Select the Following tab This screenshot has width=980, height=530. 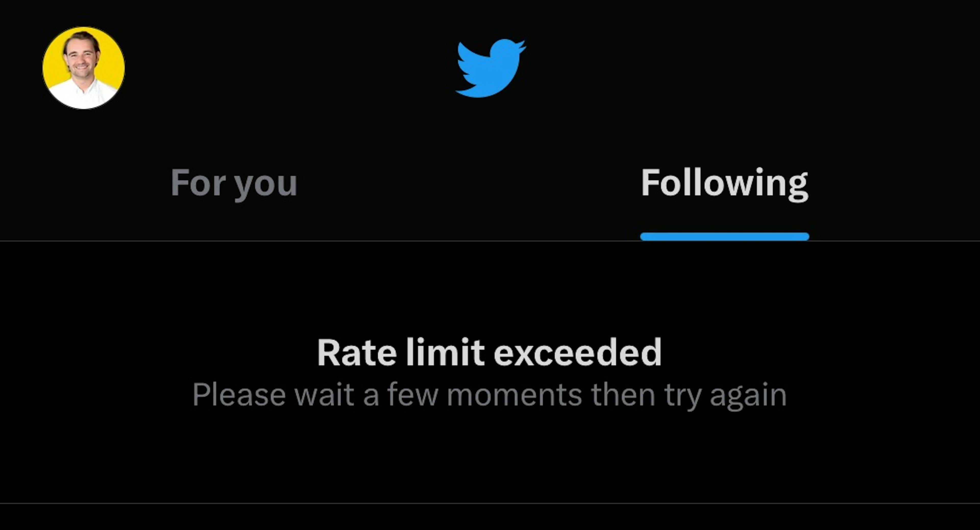pyautogui.click(x=724, y=183)
